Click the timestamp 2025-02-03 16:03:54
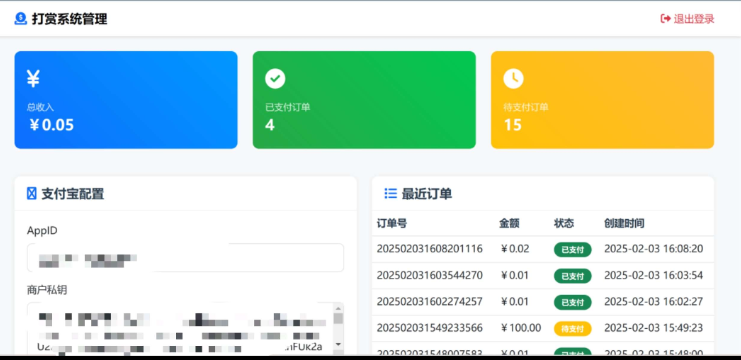The height and width of the screenshot is (360, 741). (x=654, y=275)
